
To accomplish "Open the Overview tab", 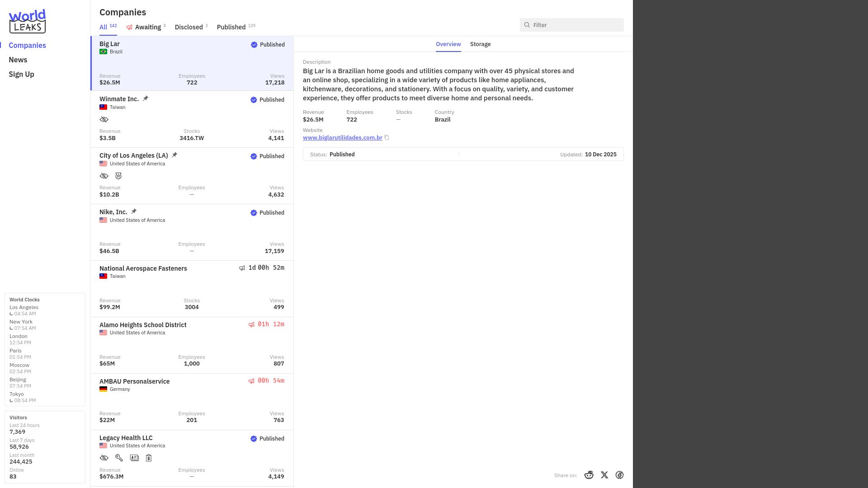I will click(x=448, y=44).
